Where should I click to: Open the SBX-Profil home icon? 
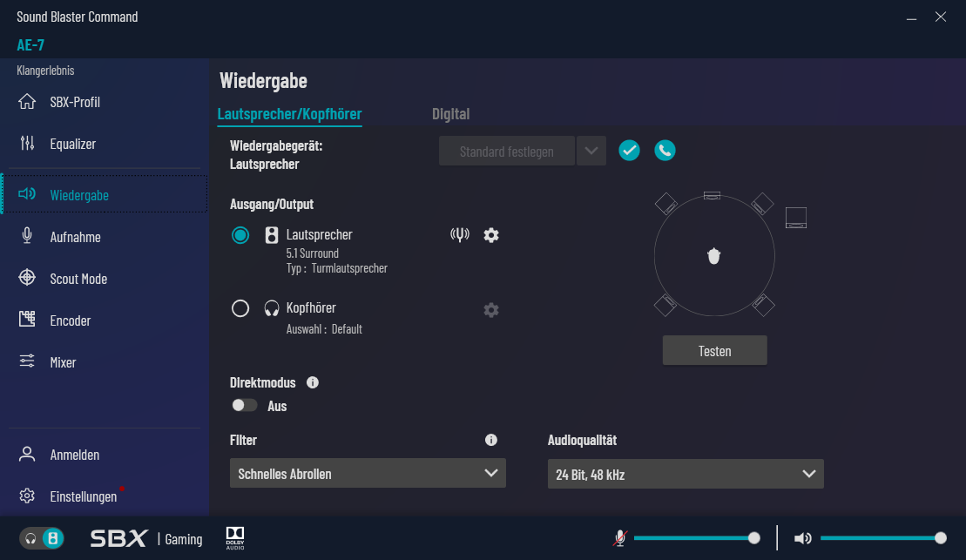click(27, 102)
